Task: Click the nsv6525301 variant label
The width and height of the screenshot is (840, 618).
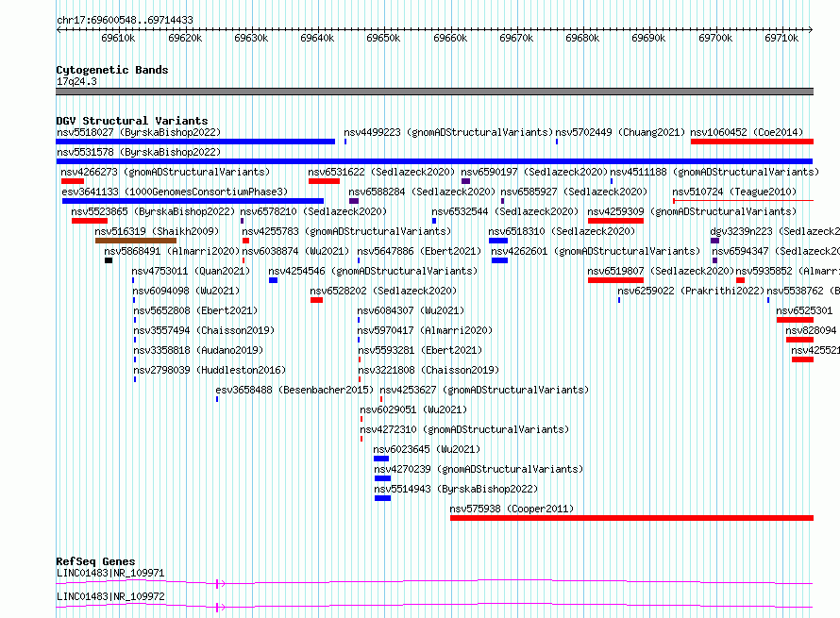Action: (805, 310)
